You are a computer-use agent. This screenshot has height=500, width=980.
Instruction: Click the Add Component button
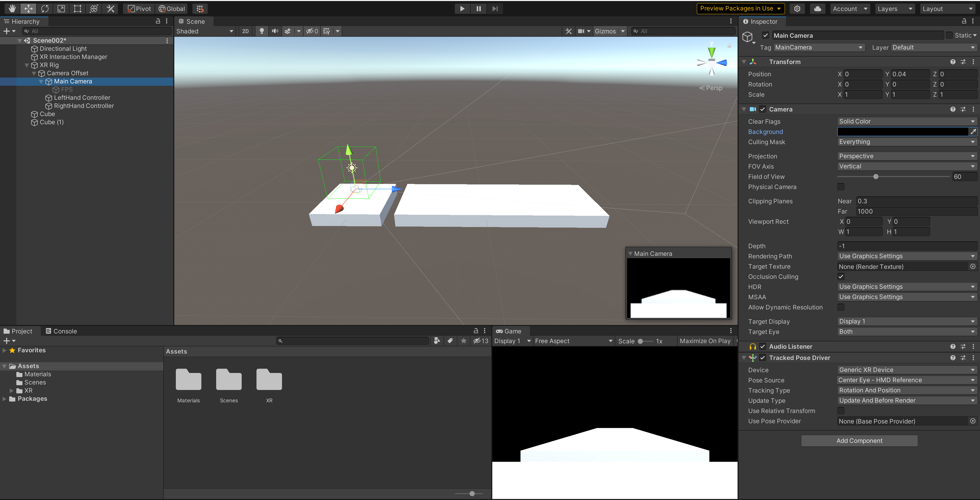tap(859, 440)
